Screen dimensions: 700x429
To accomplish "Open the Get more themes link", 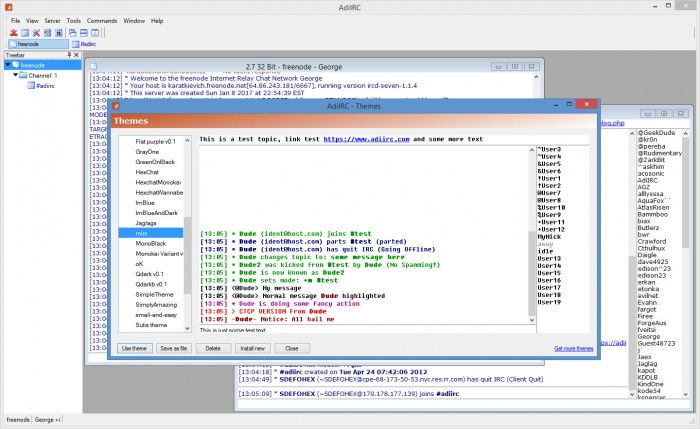I will click(574, 349).
